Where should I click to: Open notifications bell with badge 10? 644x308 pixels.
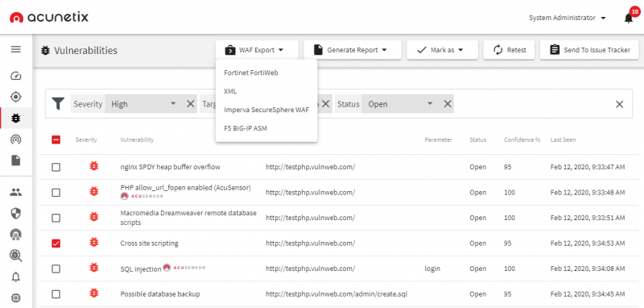coord(629,18)
